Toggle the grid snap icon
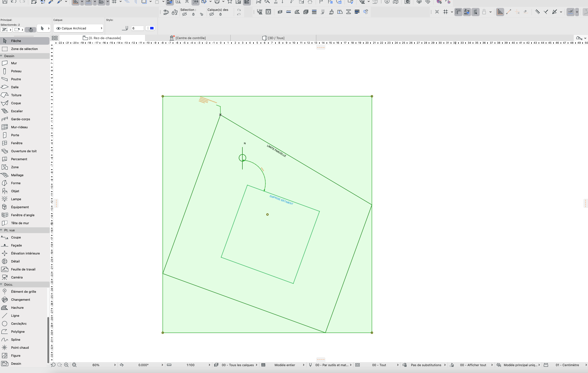The height and width of the screenshot is (373, 588). click(x=446, y=12)
